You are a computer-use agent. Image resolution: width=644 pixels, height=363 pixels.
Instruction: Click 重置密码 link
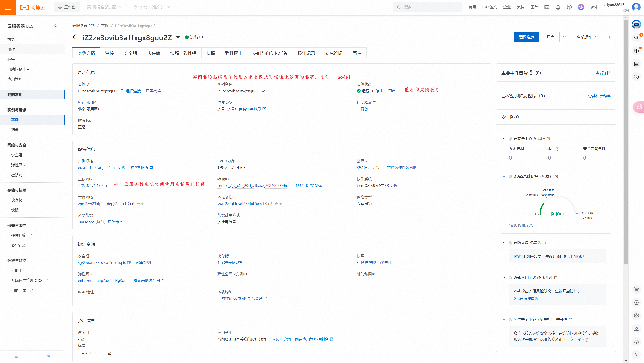point(153,91)
